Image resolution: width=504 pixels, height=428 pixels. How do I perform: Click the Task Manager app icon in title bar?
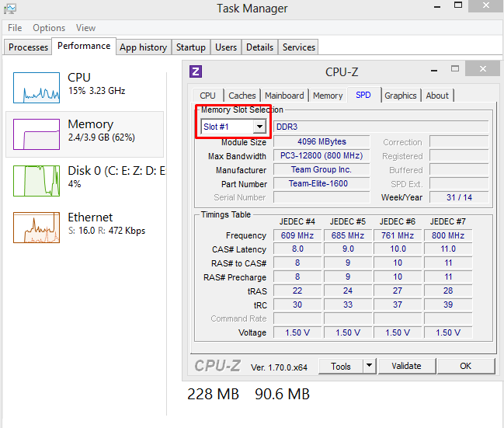(x=10, y=9)
